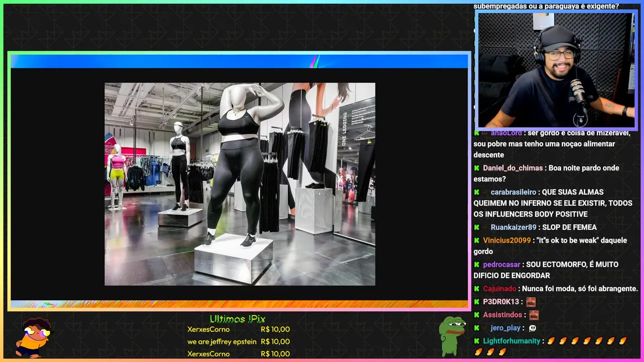Click message 'Nunca foi moda, só foi abrangente.'
644x362 pixels.
(580, 289)
